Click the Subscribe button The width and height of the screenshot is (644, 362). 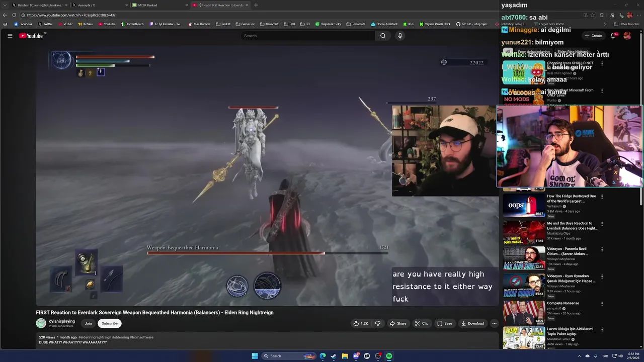[109, 323]
